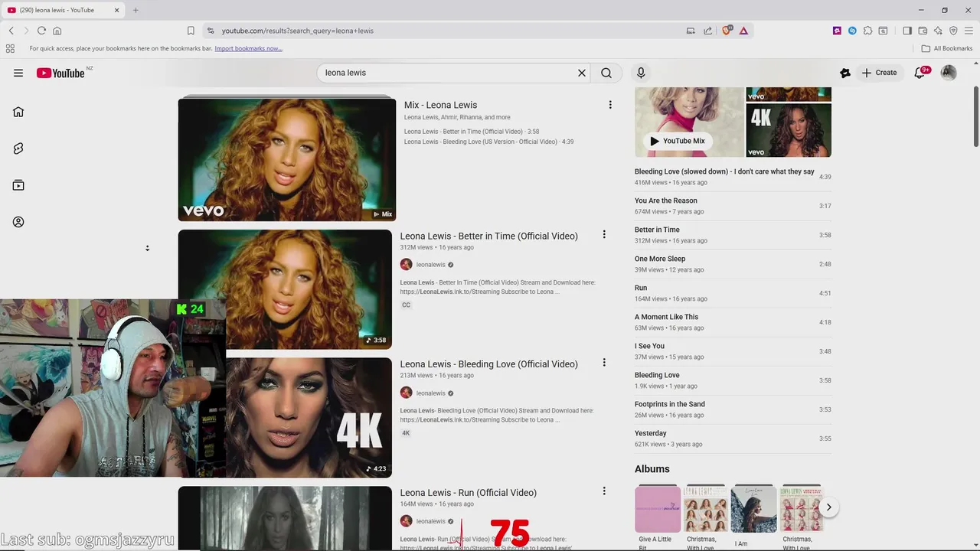The width and height of the screenshot is (980, 551).
Task: Open options menu for Run video
Action: 604,491
